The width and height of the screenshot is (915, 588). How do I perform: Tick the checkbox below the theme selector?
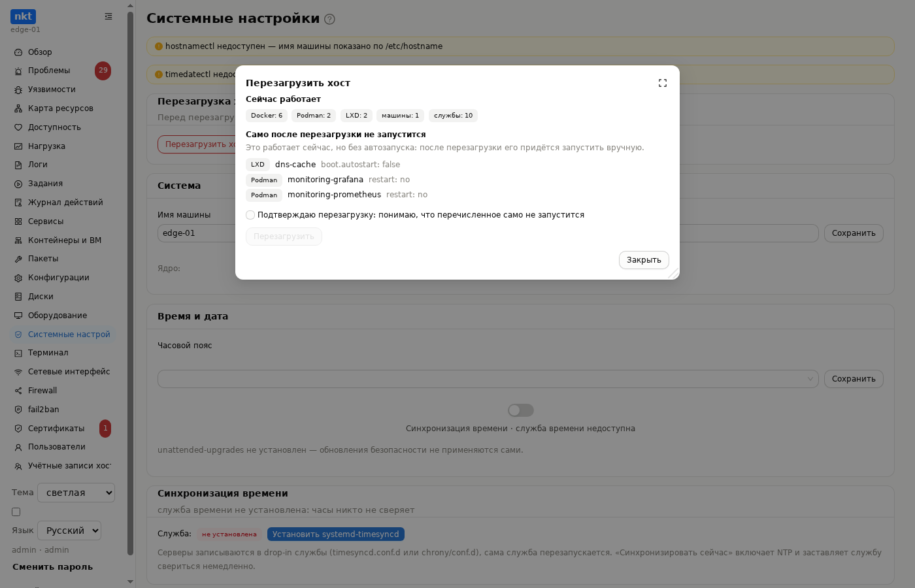[x=16, y=512]
